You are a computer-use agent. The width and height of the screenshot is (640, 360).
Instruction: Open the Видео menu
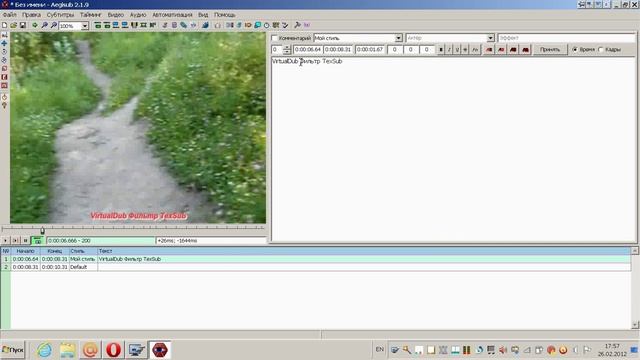[x=116, y=15]
